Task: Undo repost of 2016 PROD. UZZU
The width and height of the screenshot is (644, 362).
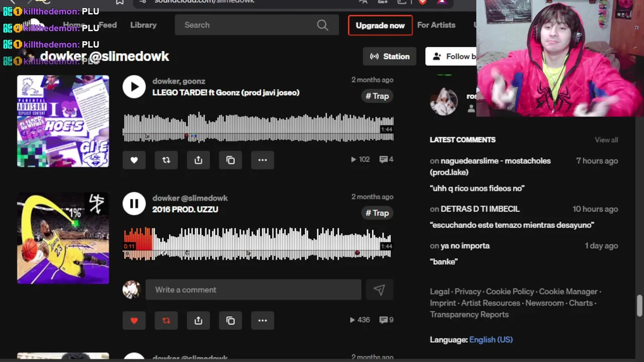Action: (x=166, y=320)
